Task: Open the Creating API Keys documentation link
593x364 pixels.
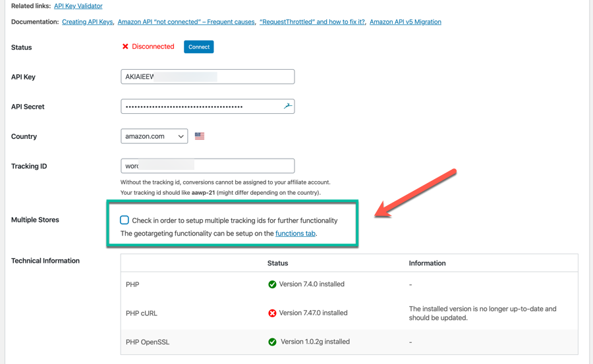Action: [x=88, y=22]
